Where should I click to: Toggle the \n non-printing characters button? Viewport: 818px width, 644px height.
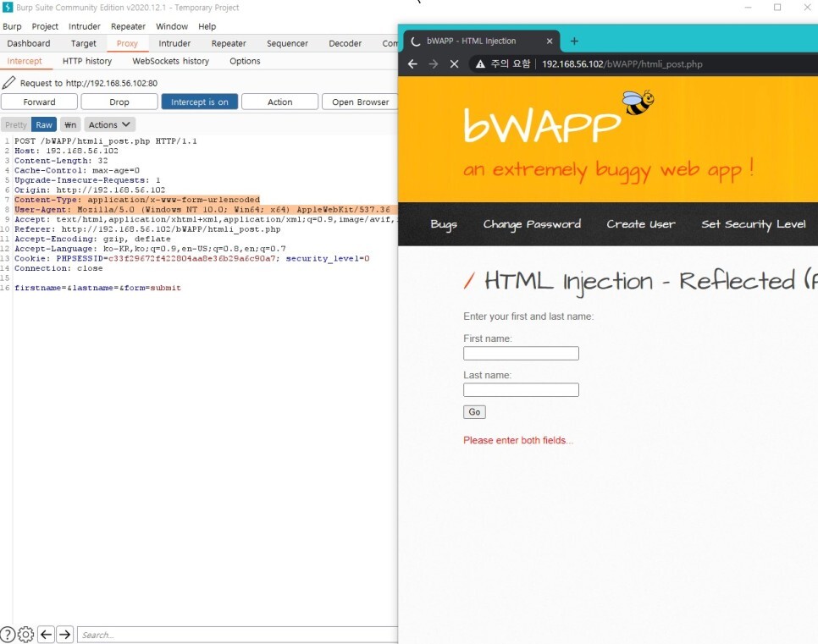coord(70,124)
